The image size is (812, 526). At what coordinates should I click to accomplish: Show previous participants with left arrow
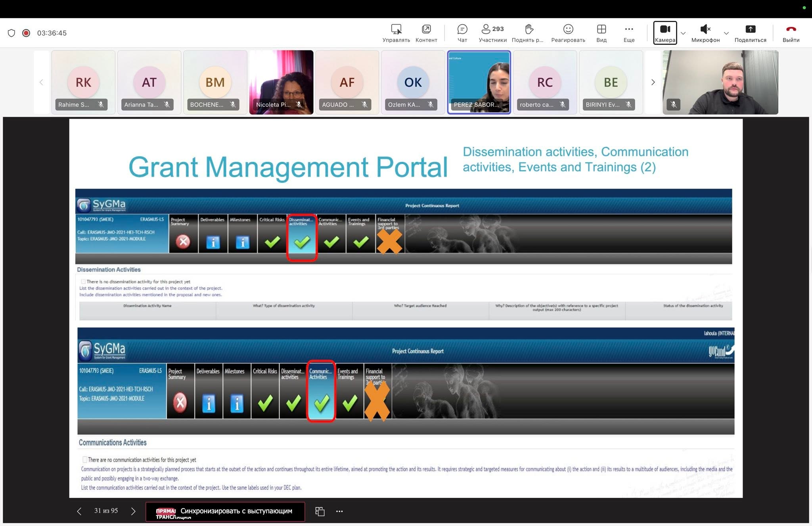click(x=41, y=82)
